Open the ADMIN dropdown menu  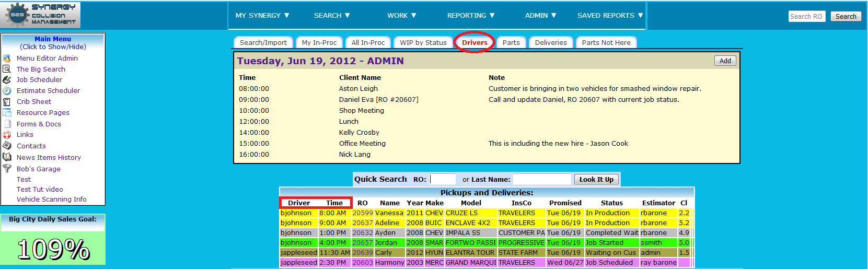tap(540, 16)
